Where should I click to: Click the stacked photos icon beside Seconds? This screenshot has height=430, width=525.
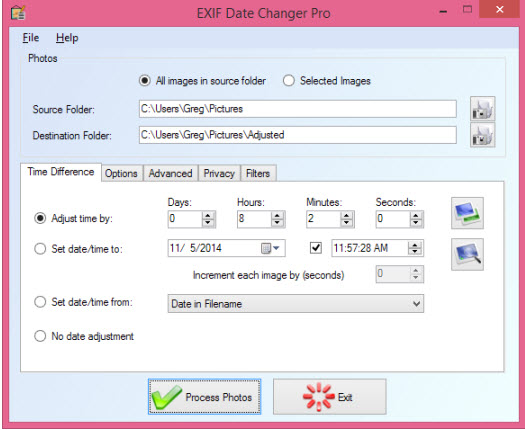pyautogui.click(x=467, y=213)
